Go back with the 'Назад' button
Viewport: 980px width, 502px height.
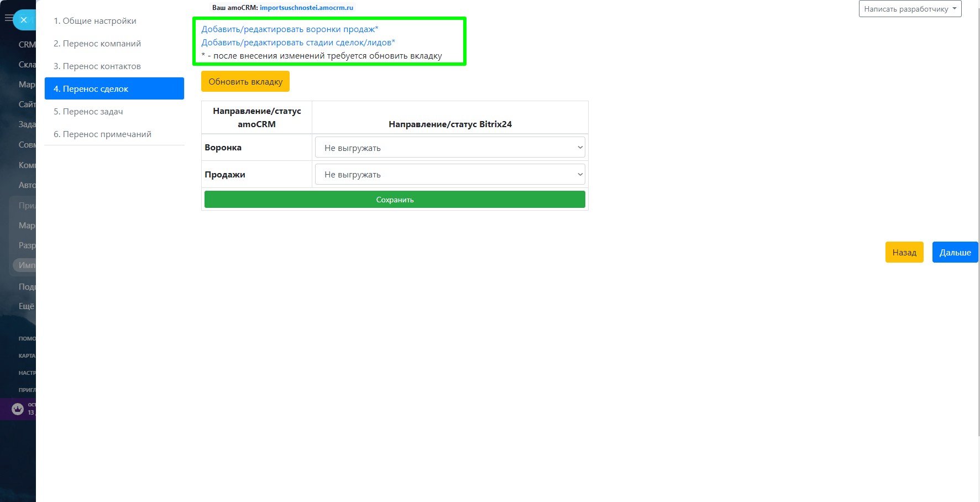(904, 252)
